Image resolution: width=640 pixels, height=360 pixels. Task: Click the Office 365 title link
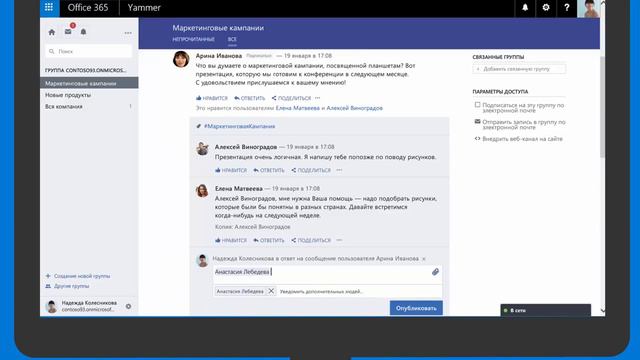pos(88,7)
